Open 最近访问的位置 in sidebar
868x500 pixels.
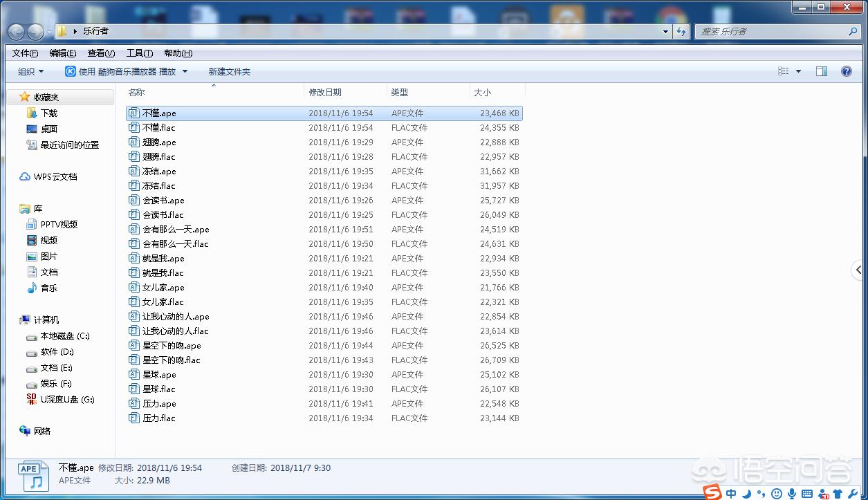(70, 145)
